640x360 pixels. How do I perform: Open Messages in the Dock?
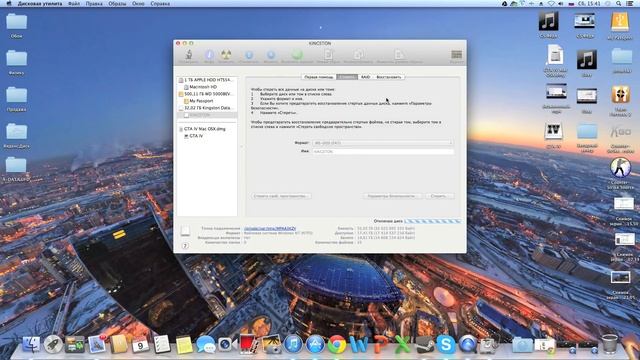[206, 344]
